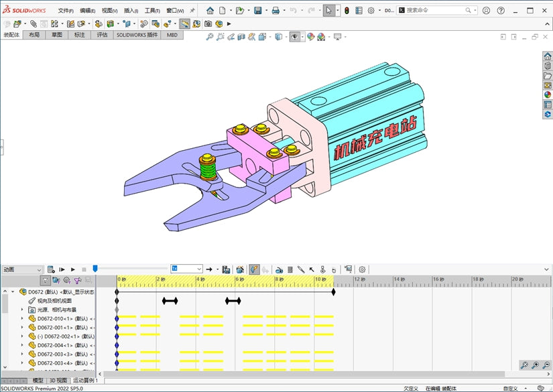Collapse the D0672 top assembly node
The width and height of the screenshot is (553, 392).
(13, 291)
